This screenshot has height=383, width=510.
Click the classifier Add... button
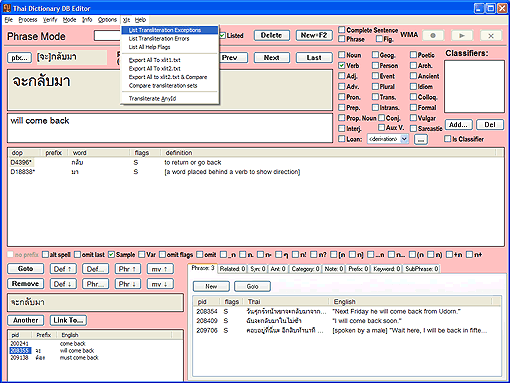pos(458,125)
